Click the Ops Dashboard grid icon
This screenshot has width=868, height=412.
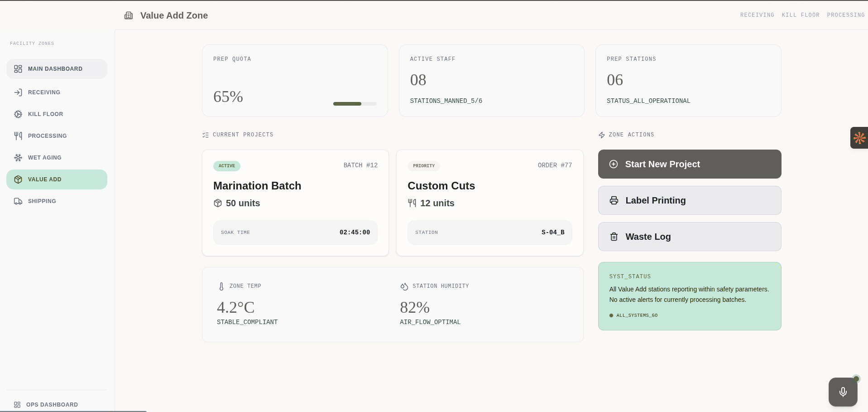(17, 405)
